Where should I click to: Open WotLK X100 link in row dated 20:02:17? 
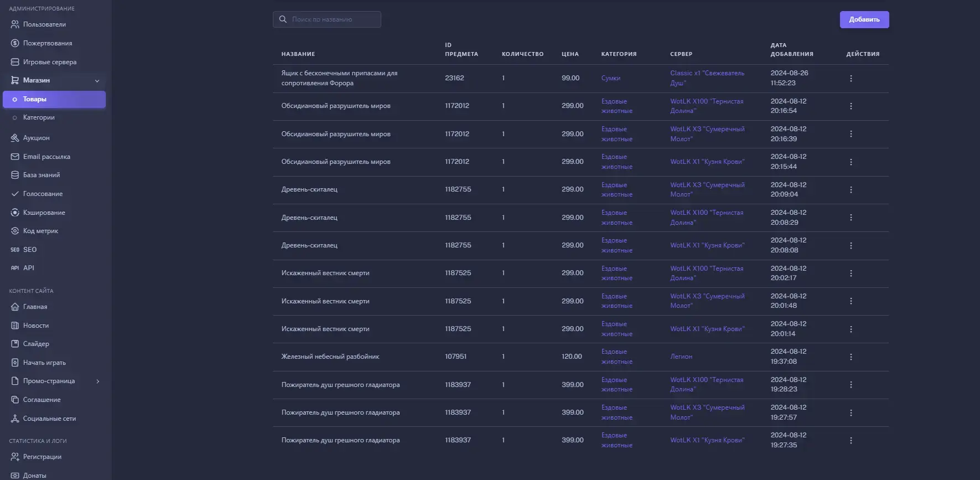[707, 273]
